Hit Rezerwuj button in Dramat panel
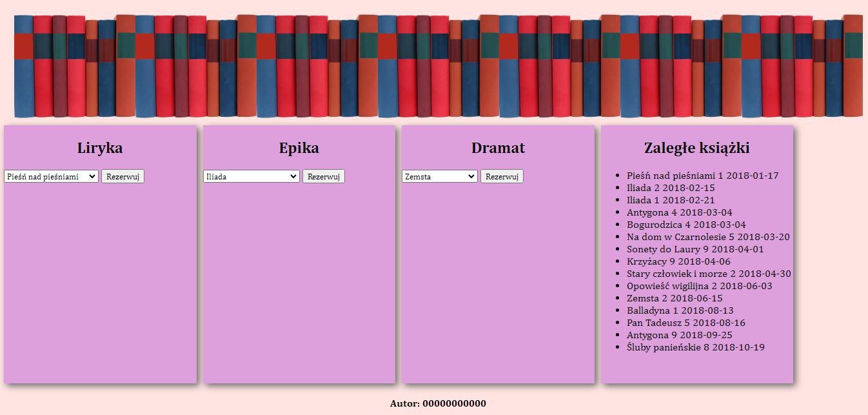 coord(501,176)
